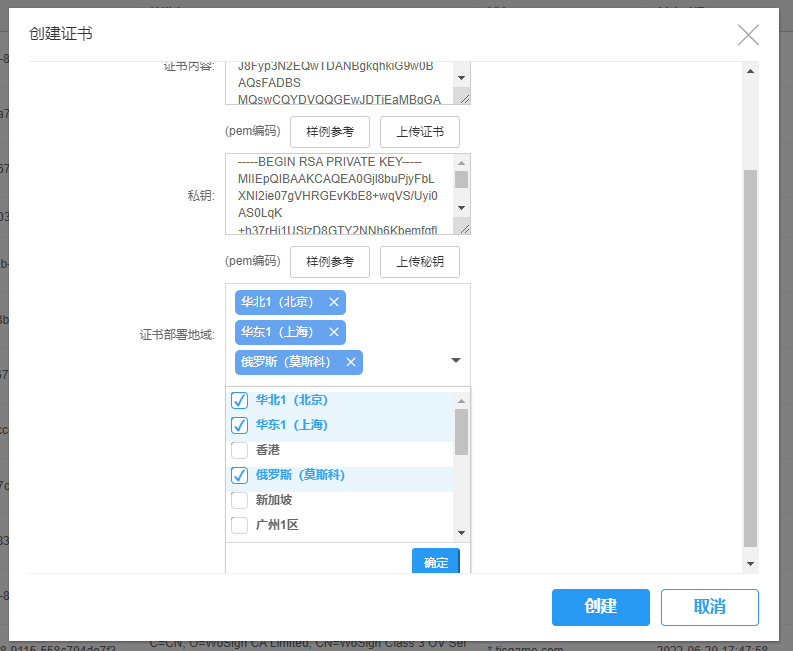
Task: Remove the 华北1（北京） region tag
Action: (x=334, y=302)
